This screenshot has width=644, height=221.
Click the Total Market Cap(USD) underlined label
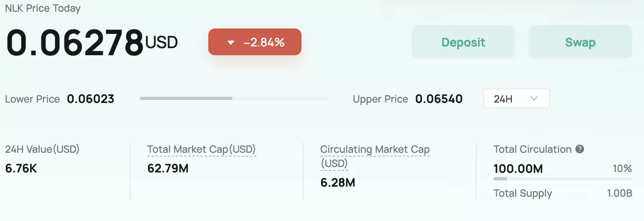click(201, 149)
